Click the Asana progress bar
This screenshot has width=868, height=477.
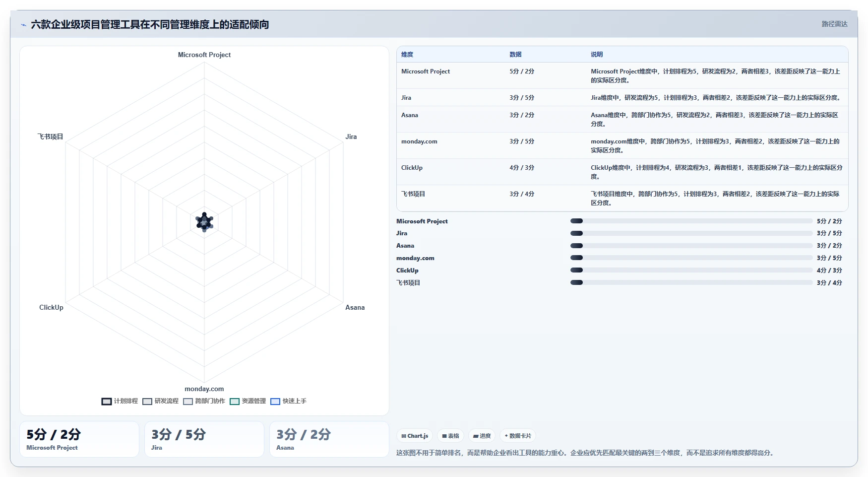click(x=691, y=246)
